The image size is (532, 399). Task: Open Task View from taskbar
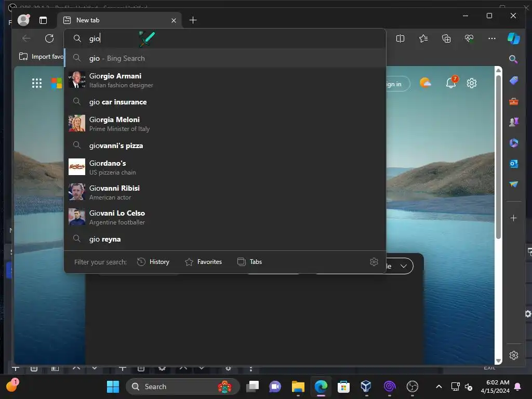(252, 387)
